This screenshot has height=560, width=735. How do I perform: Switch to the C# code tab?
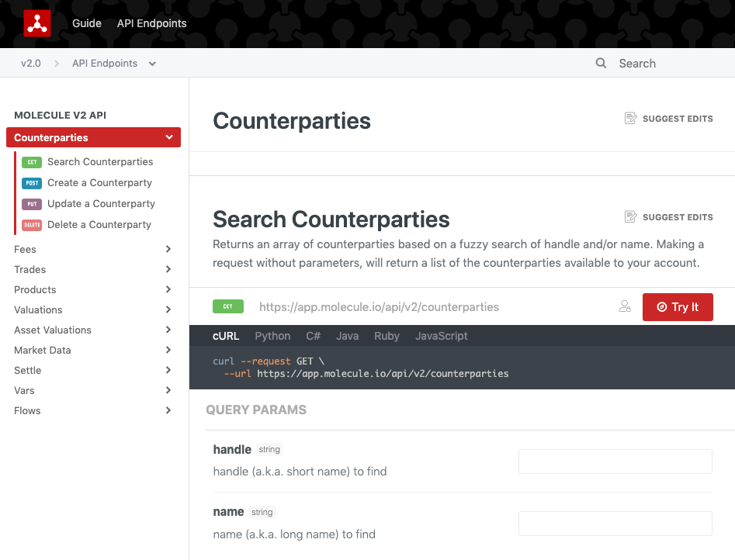pyautogui.click(x=313, y=336)
